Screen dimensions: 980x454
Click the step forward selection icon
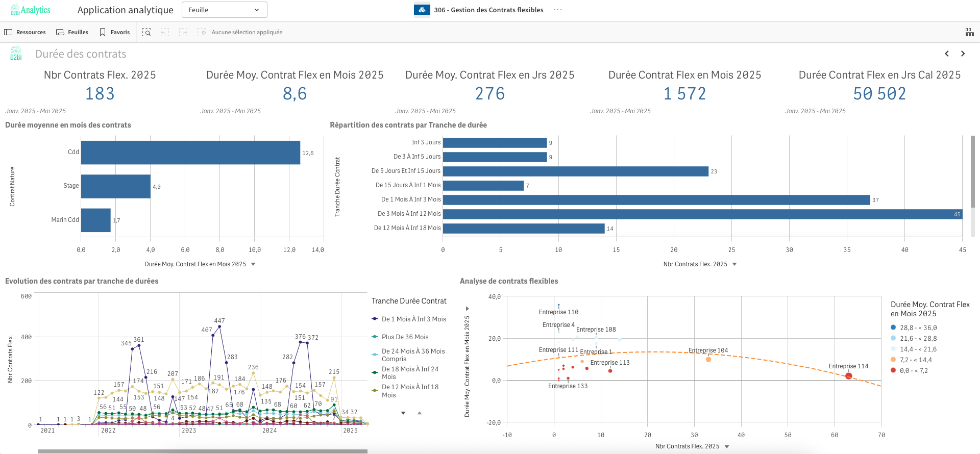pyautogui.click(x=183, y=32)
